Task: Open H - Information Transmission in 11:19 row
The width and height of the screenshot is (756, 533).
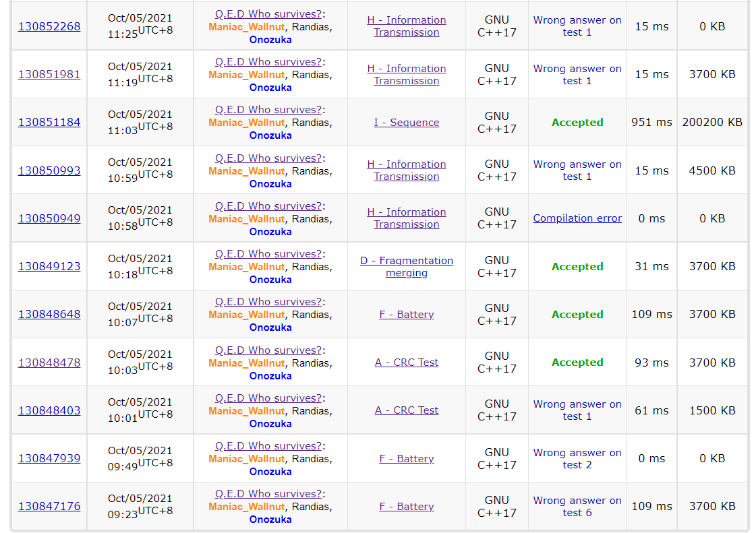Action: click(x=407, y=75)
